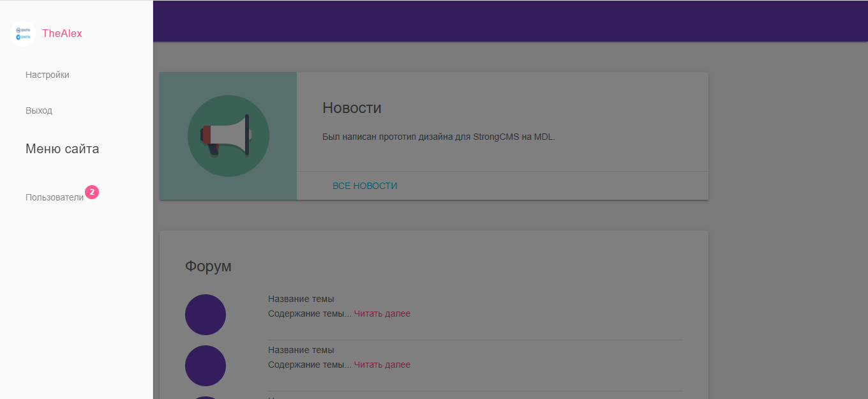Open the TheAlex username link
Image resolution: width=868 pixels, height=399 pixels.
[62, 34]
